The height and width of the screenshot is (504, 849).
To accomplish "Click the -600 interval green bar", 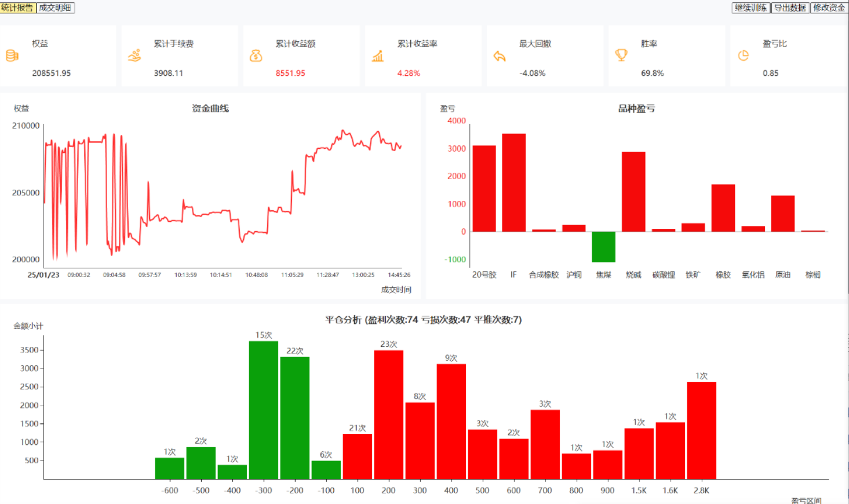I will [x=170, y=469].
